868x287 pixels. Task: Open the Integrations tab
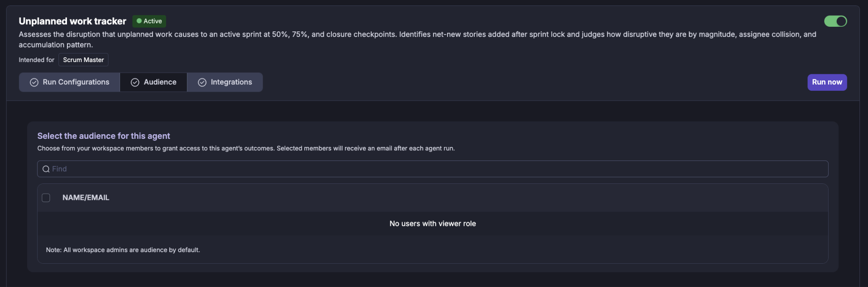coord(225,82)
